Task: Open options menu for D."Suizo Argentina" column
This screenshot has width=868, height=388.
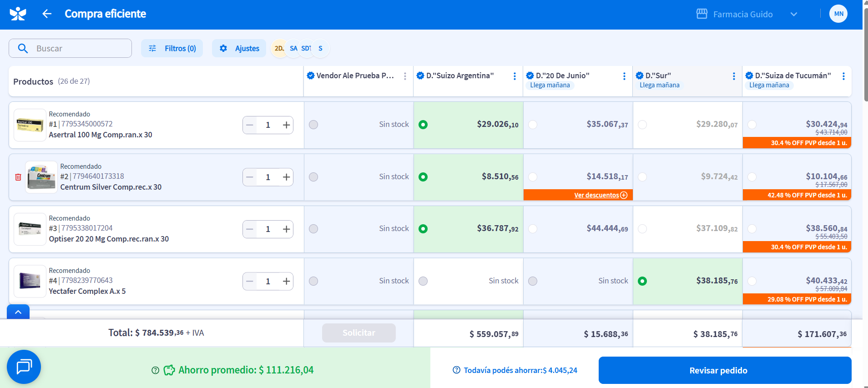Action: pyautogui.click(x=515, y=76)
